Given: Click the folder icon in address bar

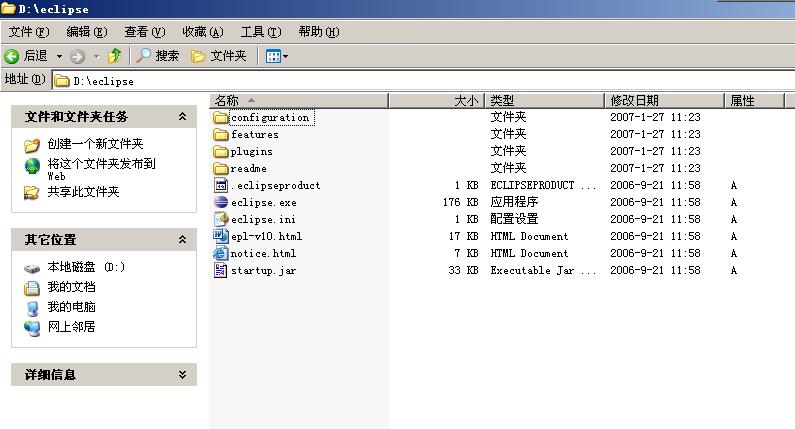Looking at the screenshot, I should (62, 81).
